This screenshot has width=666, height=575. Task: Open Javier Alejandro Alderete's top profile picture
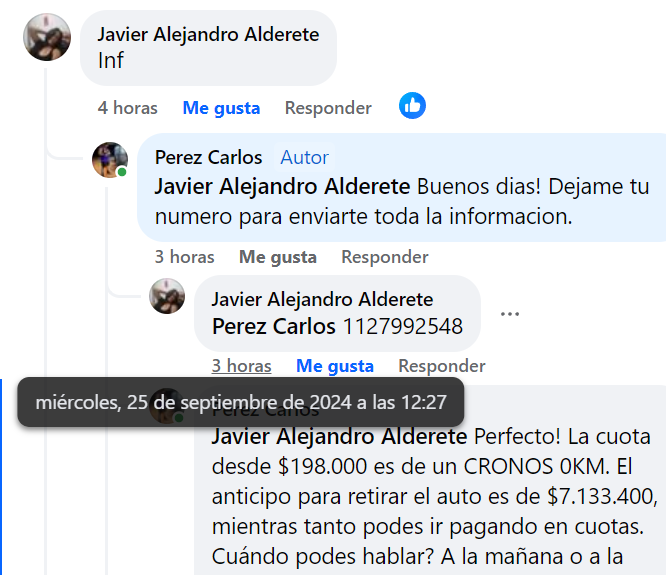47,37
